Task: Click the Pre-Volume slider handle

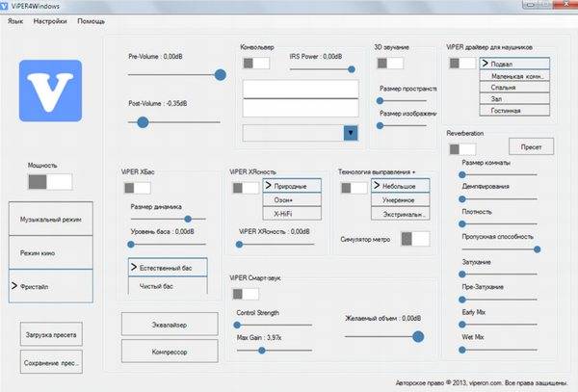Action: [x=221, y=75]
